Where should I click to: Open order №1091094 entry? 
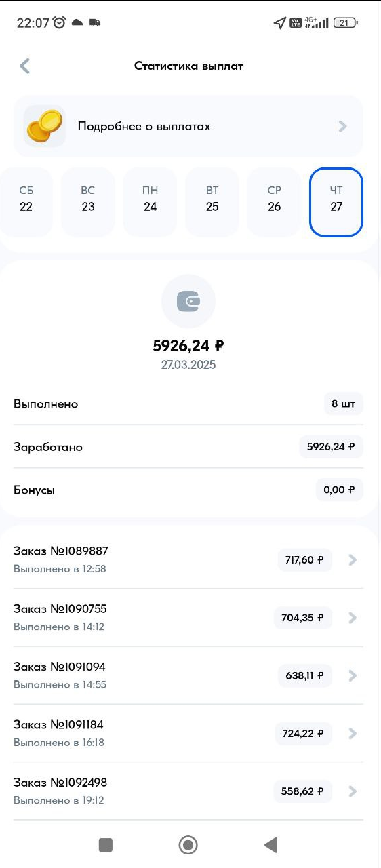coord(188,675)
